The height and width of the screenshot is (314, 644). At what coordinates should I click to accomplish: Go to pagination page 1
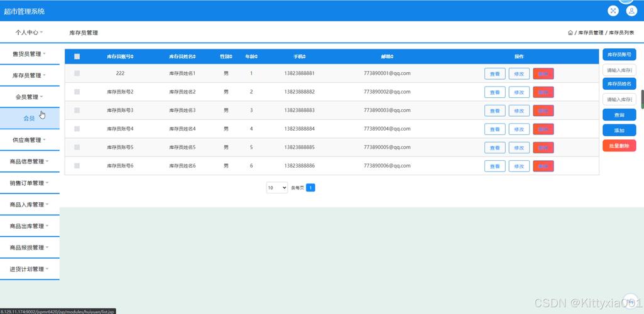coord(311,188)
